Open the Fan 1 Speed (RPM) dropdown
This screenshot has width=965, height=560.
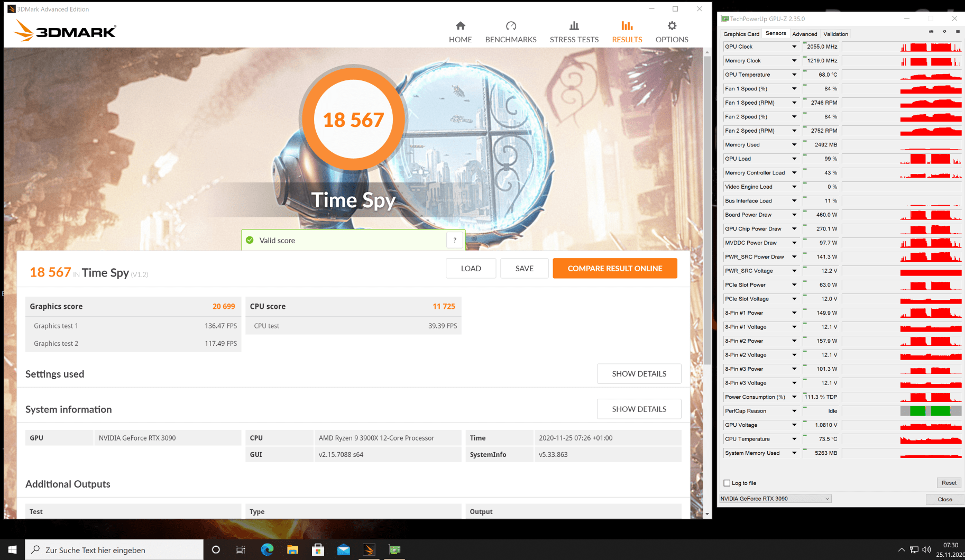point(794,103)
